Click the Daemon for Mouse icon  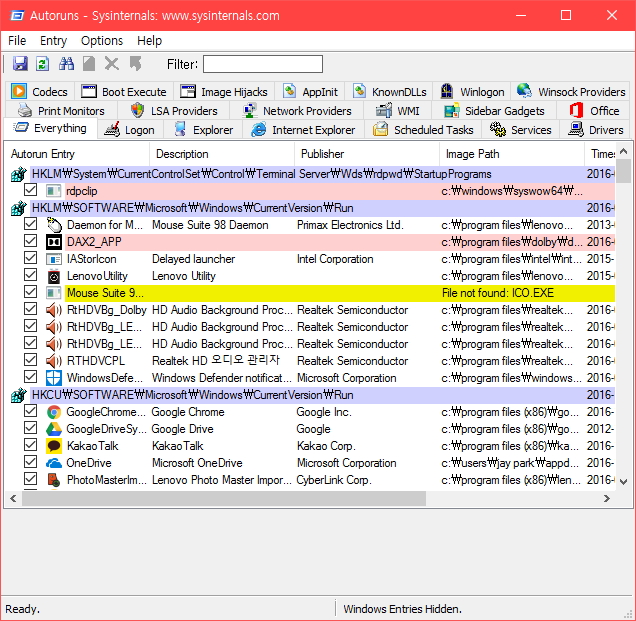pos(54,225)
